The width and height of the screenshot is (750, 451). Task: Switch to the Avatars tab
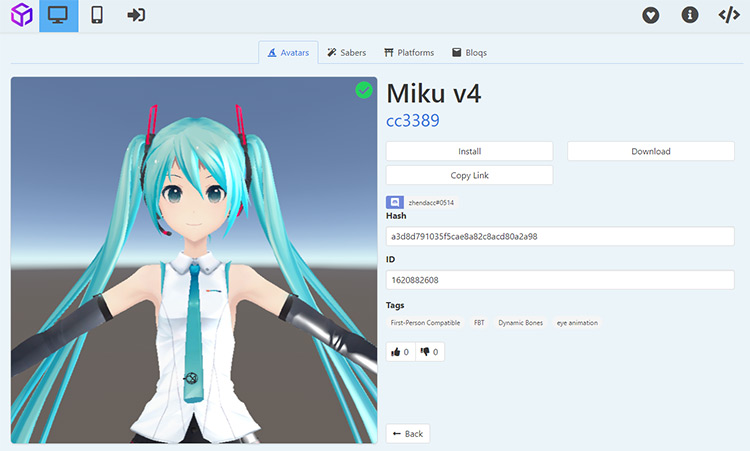[x=288, y=53]
